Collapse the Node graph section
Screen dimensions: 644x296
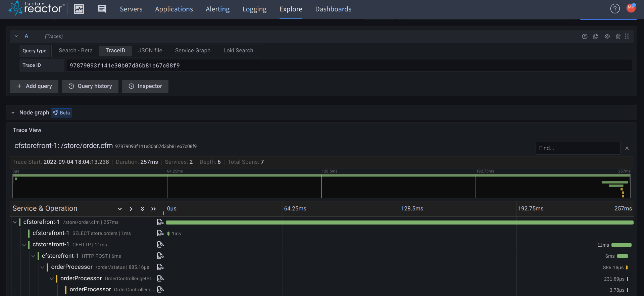tap(13, 113)
